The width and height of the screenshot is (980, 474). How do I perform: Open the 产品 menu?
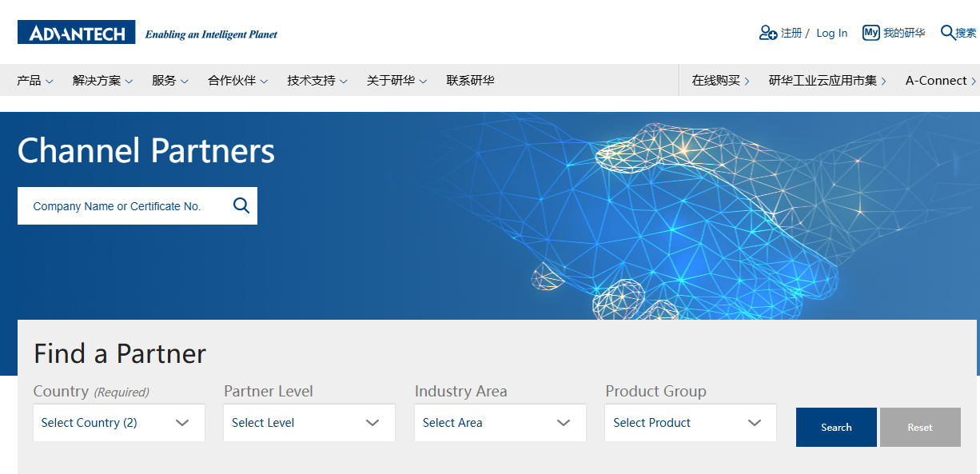(x=35, y=81)
